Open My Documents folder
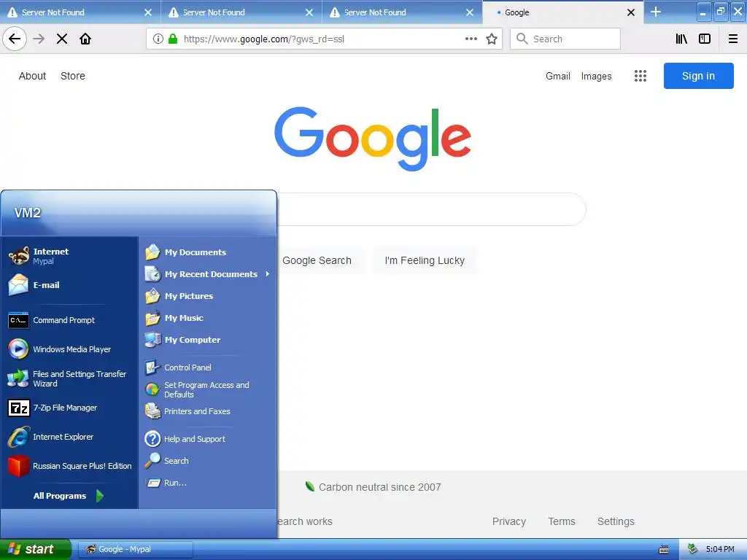747x560 pixels. tap(208, 252)
